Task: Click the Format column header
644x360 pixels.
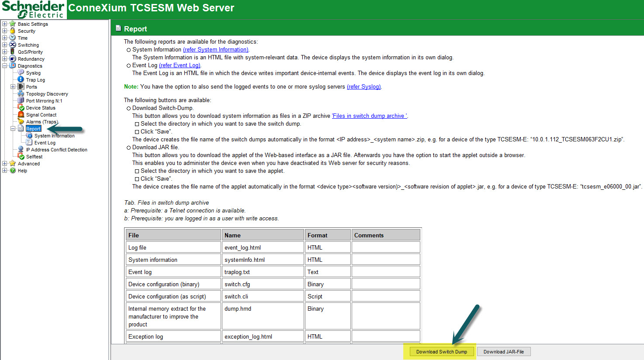Action: (328, 235)
